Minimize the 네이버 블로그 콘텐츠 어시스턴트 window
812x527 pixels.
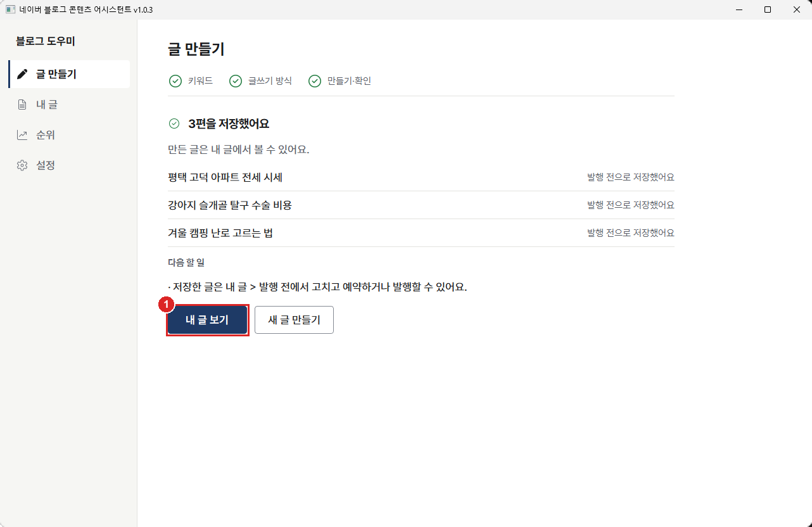[739, 10]
